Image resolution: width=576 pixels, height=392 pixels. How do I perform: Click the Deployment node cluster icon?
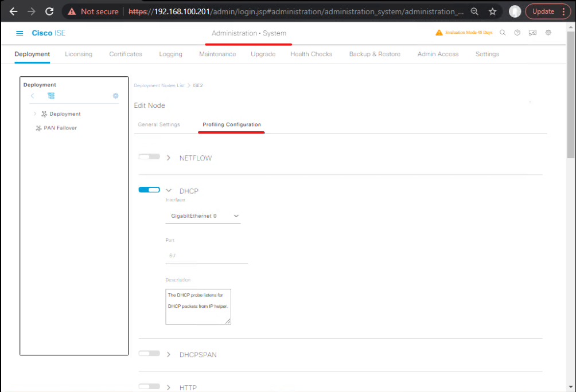(44, 114)
